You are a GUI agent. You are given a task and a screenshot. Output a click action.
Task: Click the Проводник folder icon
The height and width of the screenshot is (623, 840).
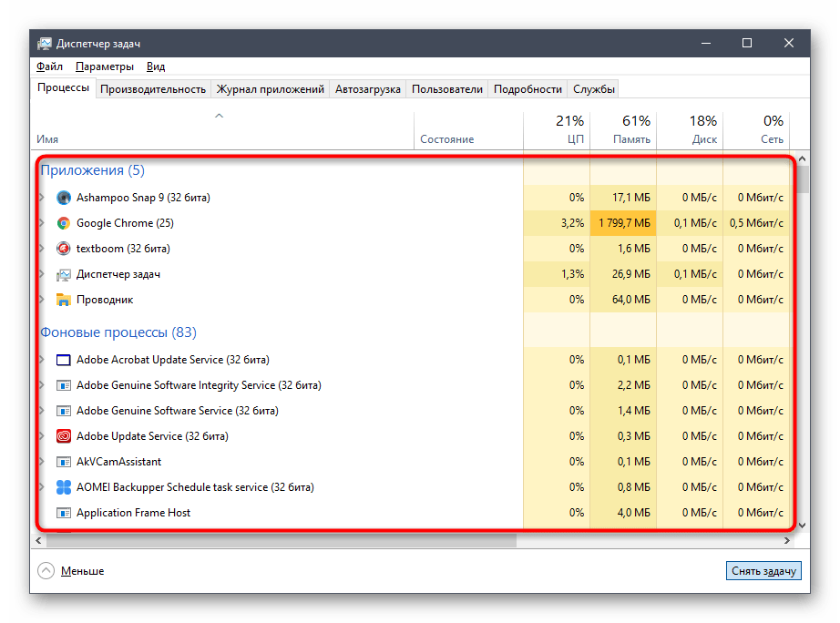64,300
